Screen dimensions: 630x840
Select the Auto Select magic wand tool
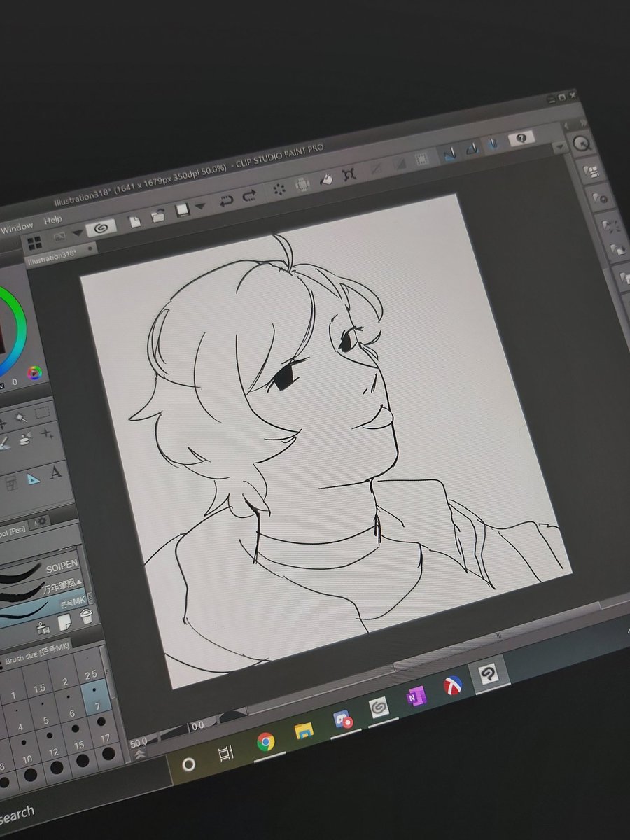point(22,419)
